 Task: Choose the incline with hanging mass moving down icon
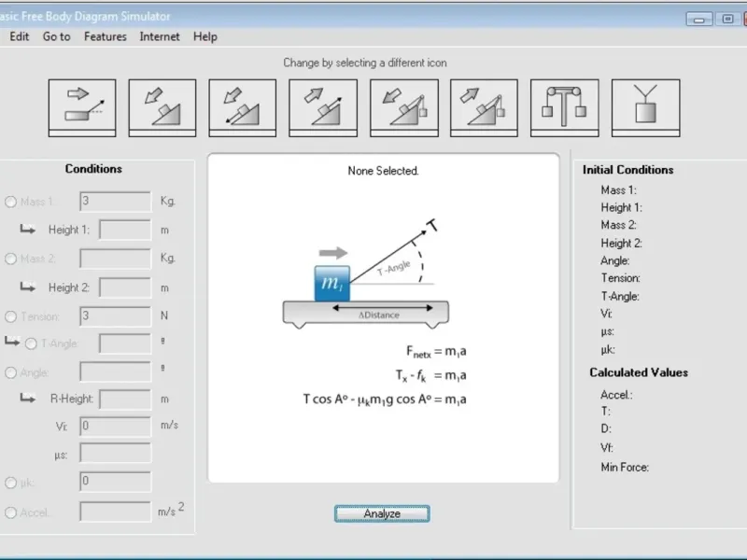click(x=404, y=108)
